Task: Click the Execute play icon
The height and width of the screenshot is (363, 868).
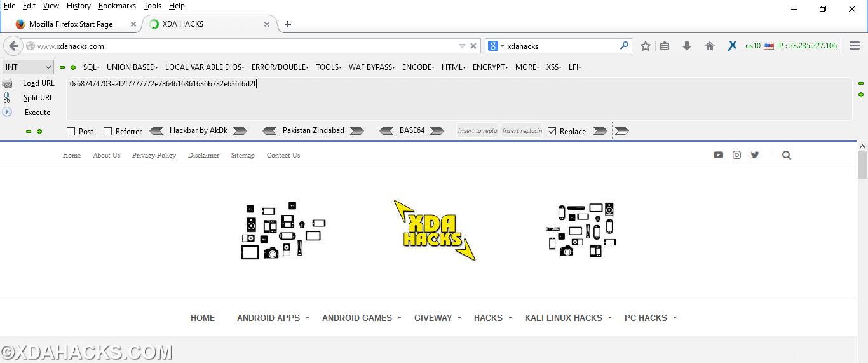Action: coord(7,112)
